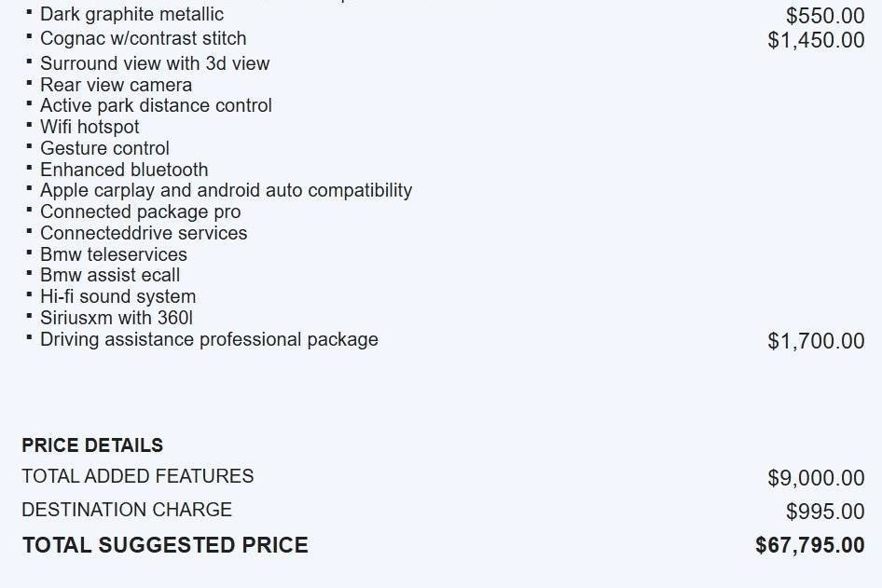
Task: Click the Dark graphite metallic list item
Action: pos(131,15)
